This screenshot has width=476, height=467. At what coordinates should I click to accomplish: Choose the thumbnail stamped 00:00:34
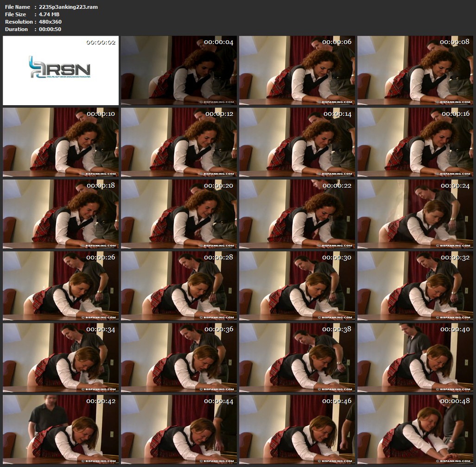coord(61,358)
